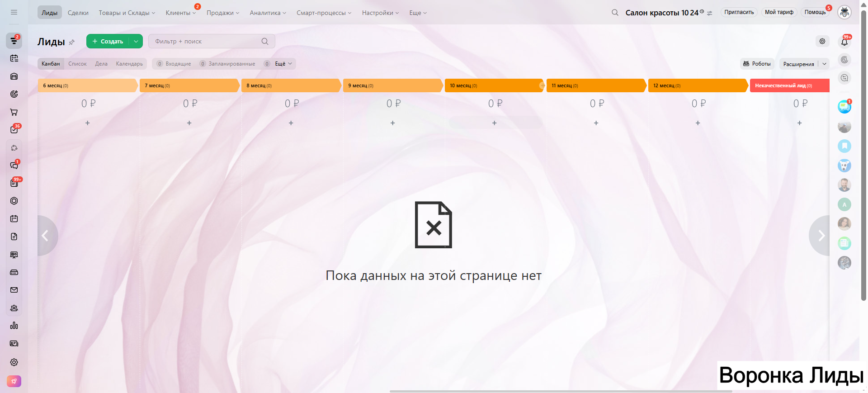Screen dimensions: 868x393
Task: Open the warehouse storefront icon in sidebar
Action: coord(14,76)
